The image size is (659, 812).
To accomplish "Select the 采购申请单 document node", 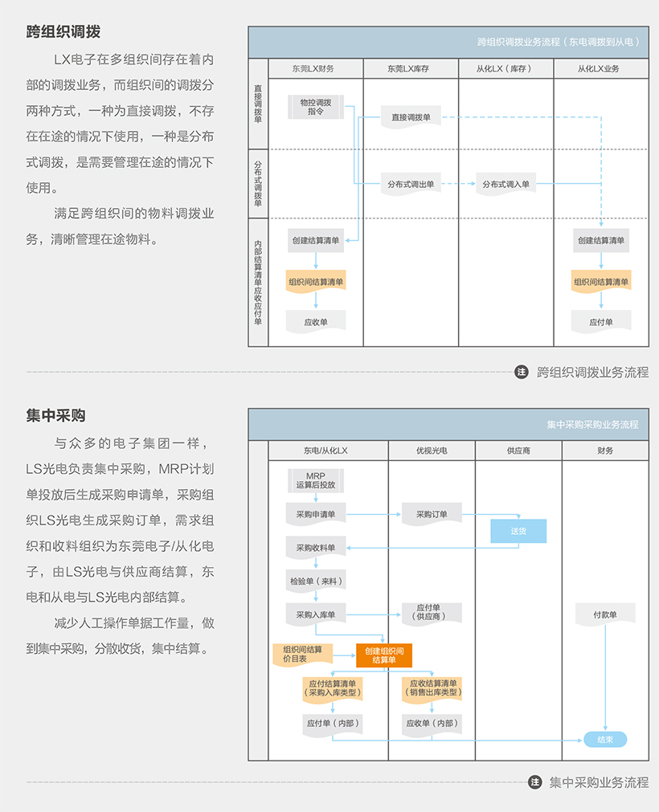I will click(x=315, y=514).
